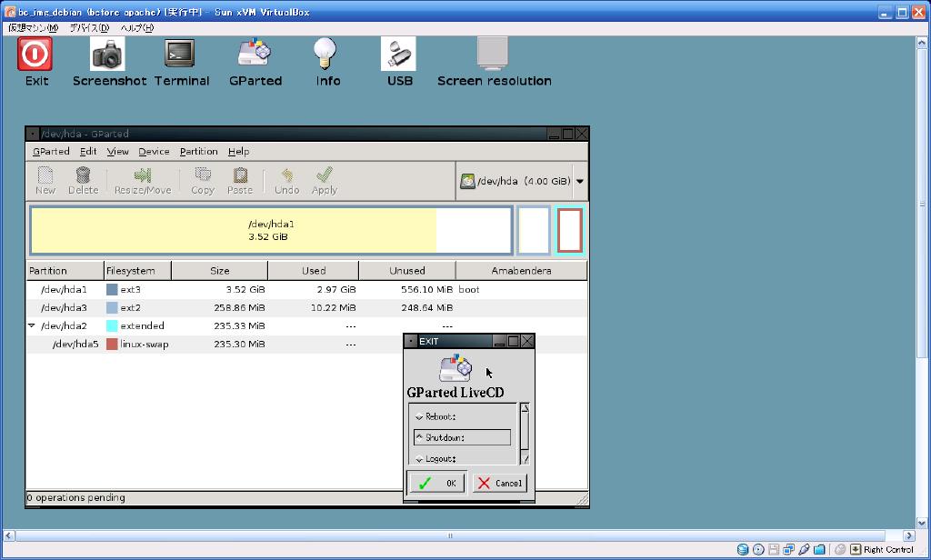
Task: Open the Partition menu
Action: (x=198, y=152)
